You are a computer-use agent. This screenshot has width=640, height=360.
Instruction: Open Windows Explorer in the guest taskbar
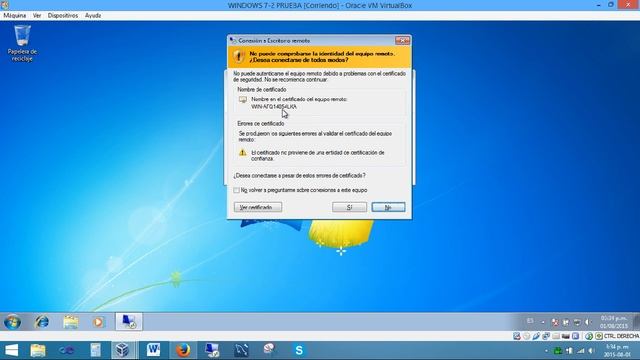click(x=71, y=322)
